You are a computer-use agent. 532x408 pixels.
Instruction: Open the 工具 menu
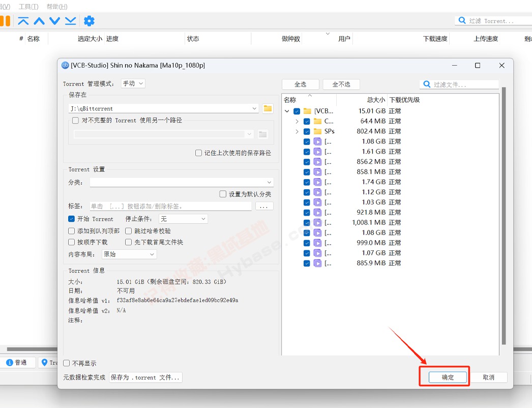tap(28, 6)
